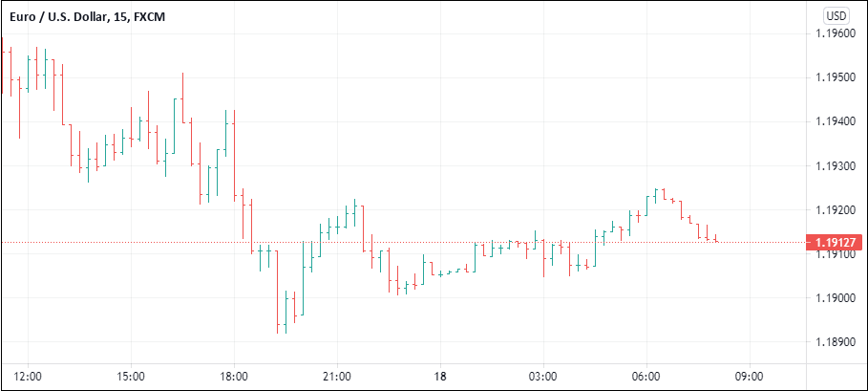This screenshot has width=868, height=391.
Task: Click the 12:00 time axis label
Action: 29,377
